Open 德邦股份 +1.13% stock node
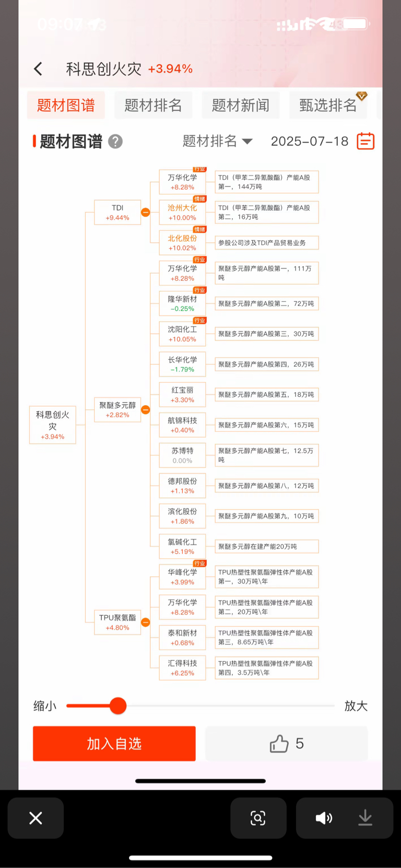The height and width of the screenshot is (868, 401). [x=182, y=486]
